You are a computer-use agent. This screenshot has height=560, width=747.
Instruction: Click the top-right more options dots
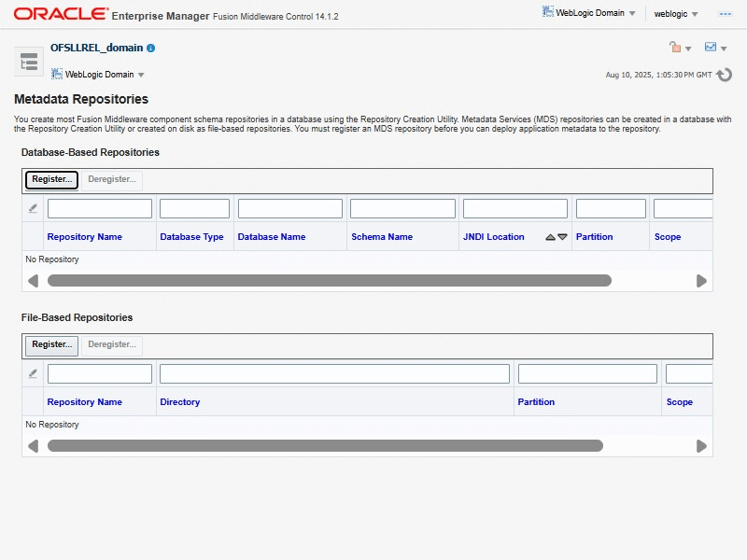point(726,14)
